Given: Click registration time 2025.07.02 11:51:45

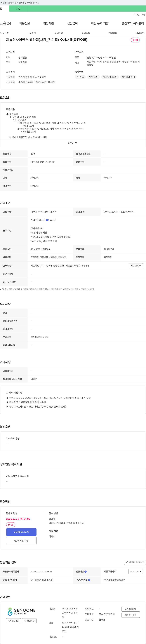Looking at the screenshot, I should (42, 571).
